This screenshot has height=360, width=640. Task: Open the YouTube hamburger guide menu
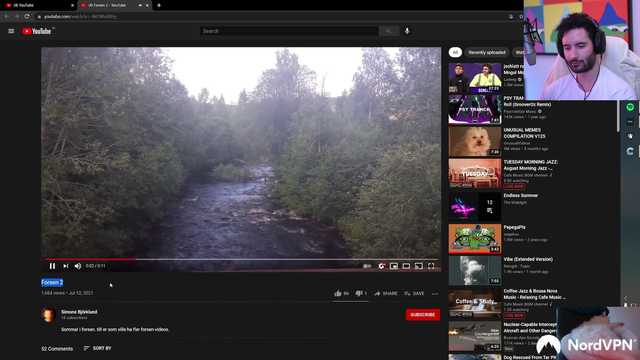11,31
